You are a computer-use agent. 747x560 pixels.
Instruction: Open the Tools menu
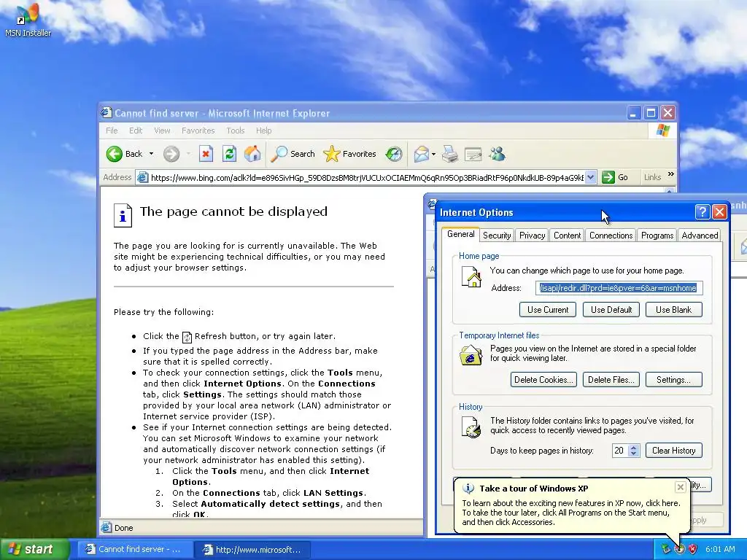236,131
